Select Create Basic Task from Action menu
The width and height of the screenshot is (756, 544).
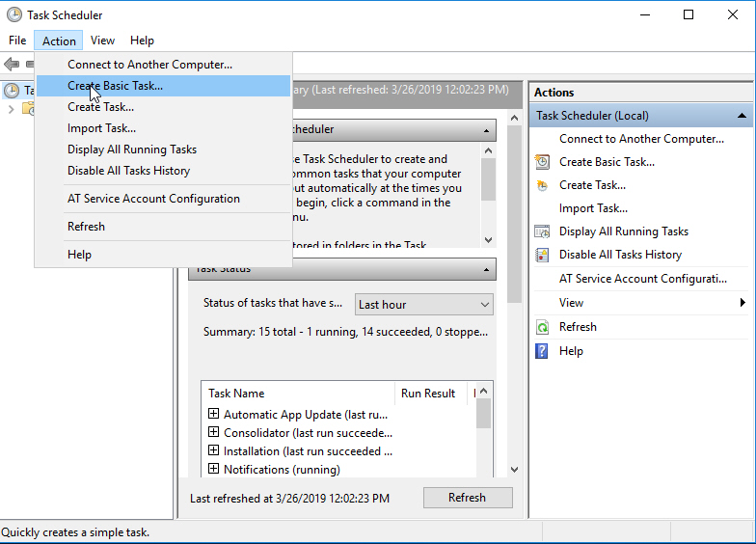[115, 86]
